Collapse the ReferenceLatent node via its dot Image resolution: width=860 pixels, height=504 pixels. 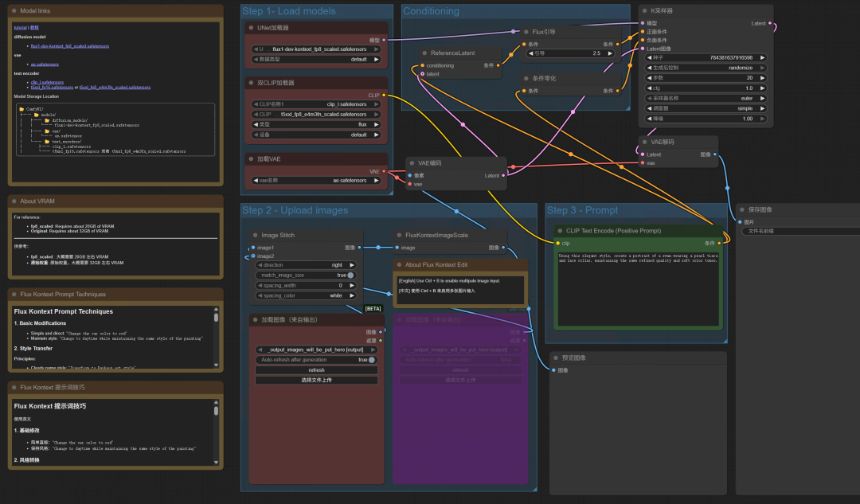pos(425,53)
